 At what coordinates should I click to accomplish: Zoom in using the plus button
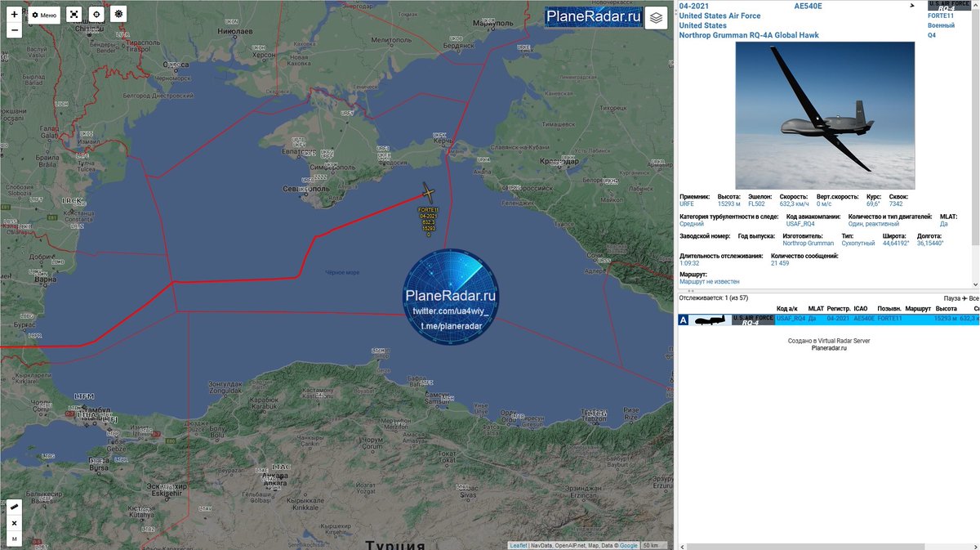tap(14, 14)
